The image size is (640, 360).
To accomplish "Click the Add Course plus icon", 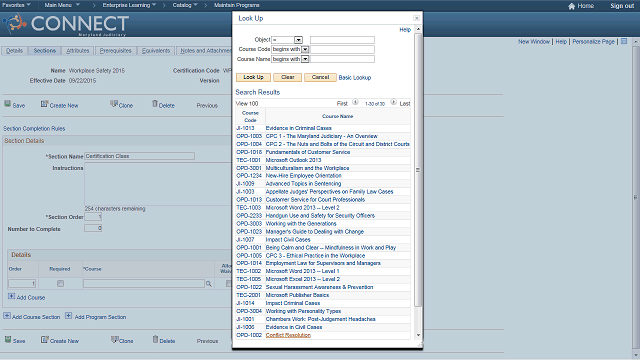I will click(x=11, y=296).
